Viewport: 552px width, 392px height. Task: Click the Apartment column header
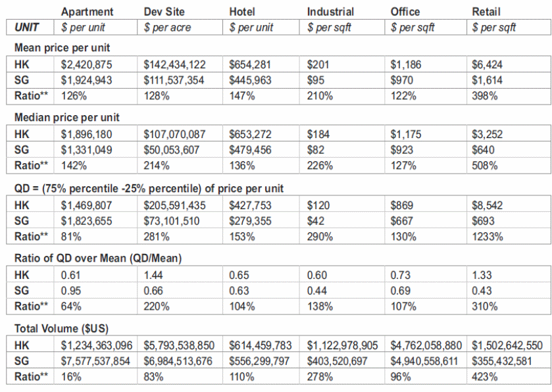click(87, 12)
